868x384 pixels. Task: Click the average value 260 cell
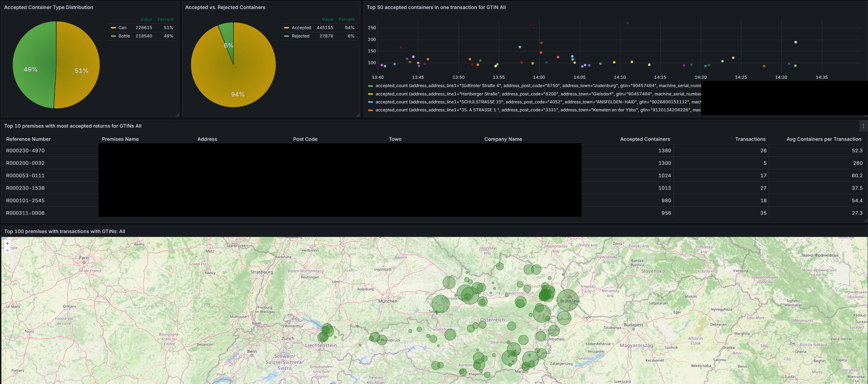[858, 163]
